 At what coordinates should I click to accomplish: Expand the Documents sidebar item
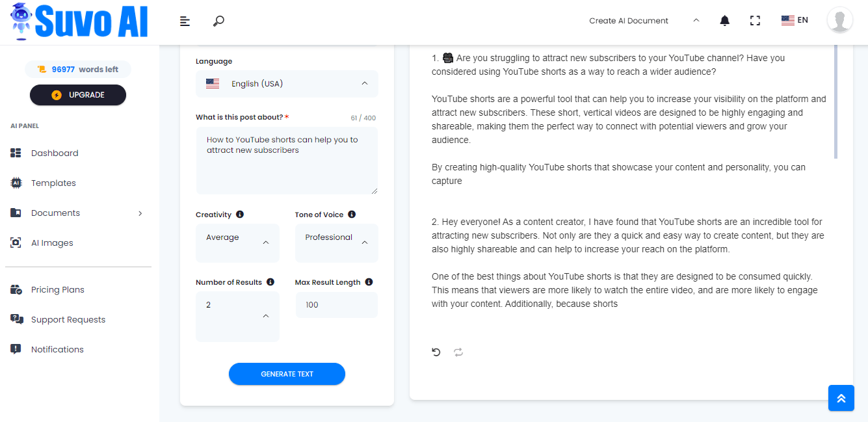pyautogui.click(x=78, y=213)
